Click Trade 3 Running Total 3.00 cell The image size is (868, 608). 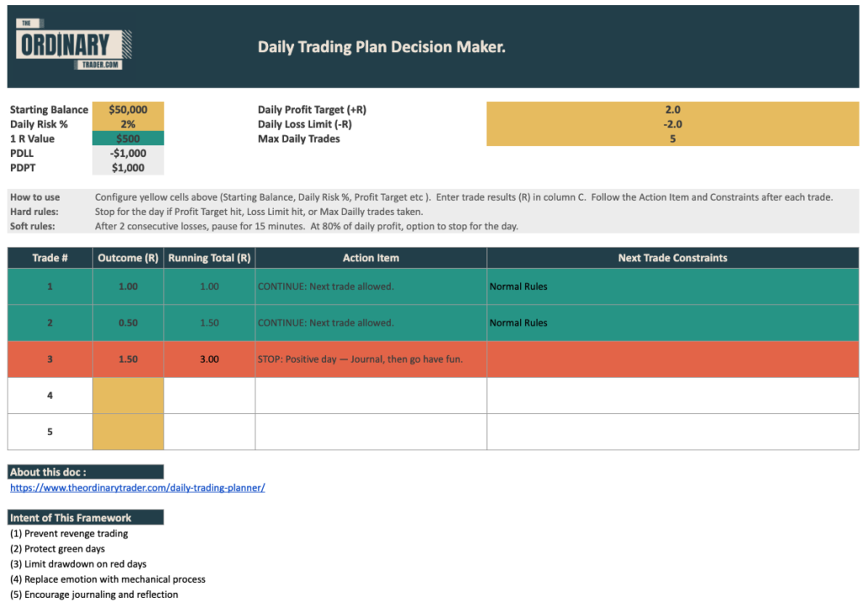[x=209, y=359]
